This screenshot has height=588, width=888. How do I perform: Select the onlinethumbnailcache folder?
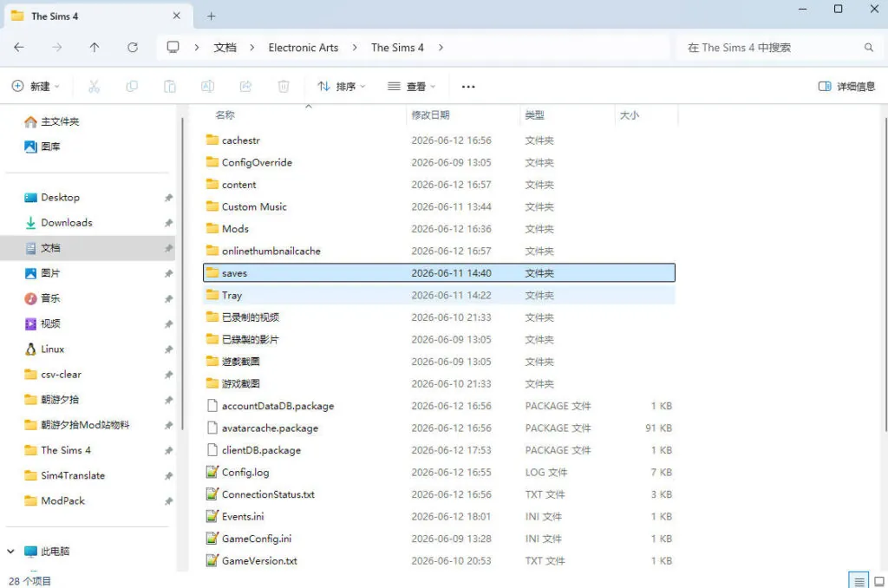tap(439, 251)
